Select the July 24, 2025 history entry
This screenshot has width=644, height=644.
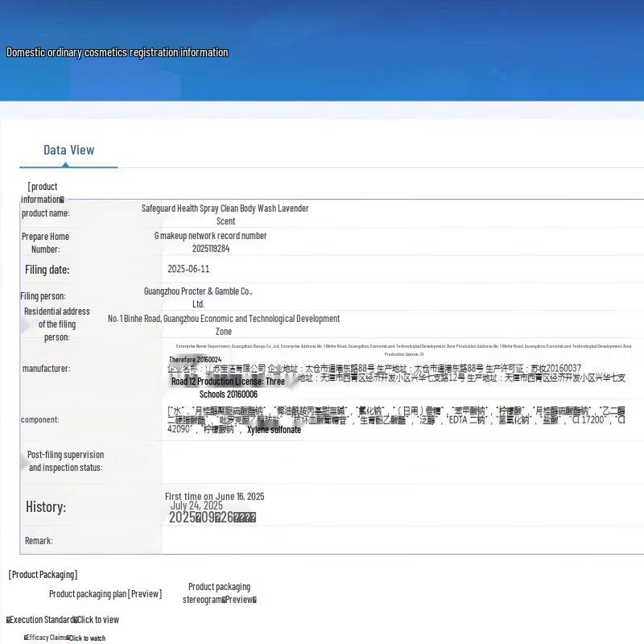pyautogui.click(x=196, y=506)
